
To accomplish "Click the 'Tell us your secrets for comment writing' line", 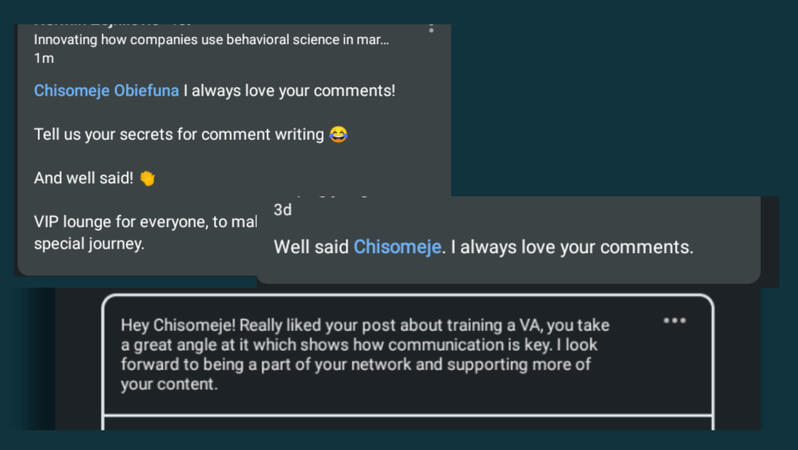I will coord(180,134).
